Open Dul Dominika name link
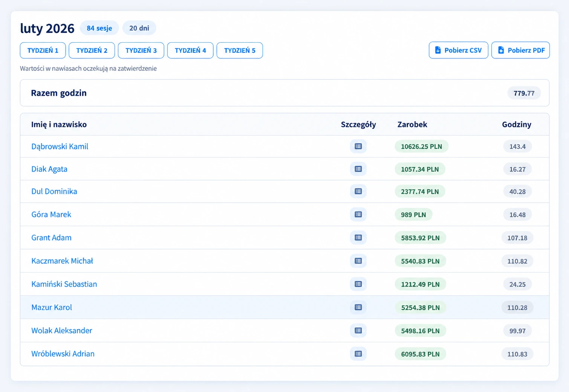Screen dimensions: 569x392 [x=54, y=191]
